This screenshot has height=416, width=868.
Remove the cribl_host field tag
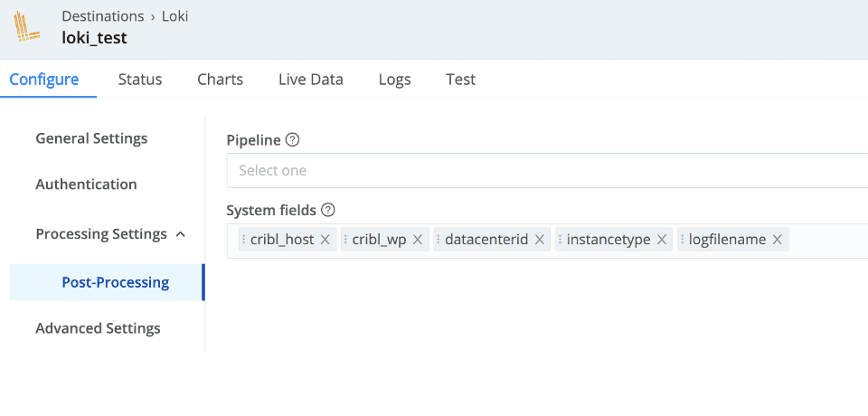coord(325,240)
